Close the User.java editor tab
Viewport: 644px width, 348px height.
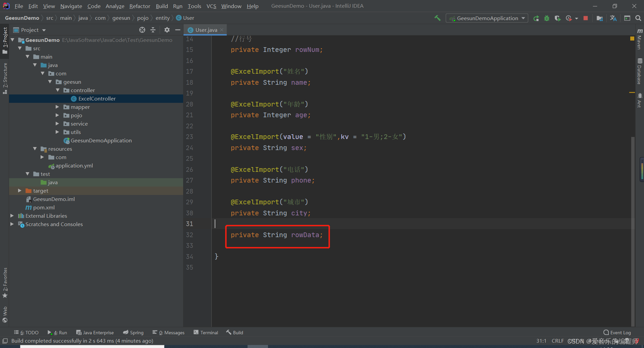click(x=222, y=30)
